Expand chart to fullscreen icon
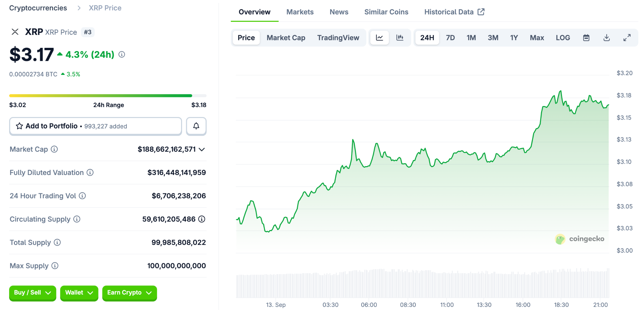Image resolution: width=644 pixels, height=310 pixels. [627, 38]
